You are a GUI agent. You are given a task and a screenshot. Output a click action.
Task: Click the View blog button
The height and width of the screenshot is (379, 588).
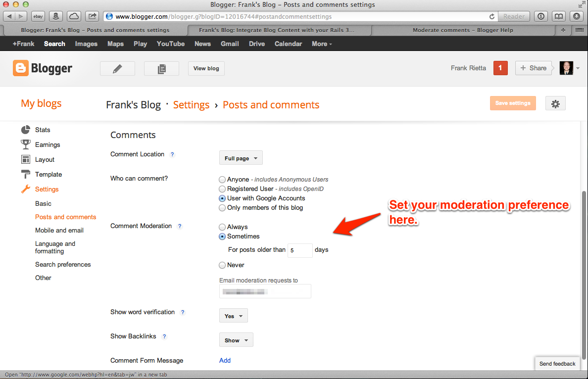[206, 69]
